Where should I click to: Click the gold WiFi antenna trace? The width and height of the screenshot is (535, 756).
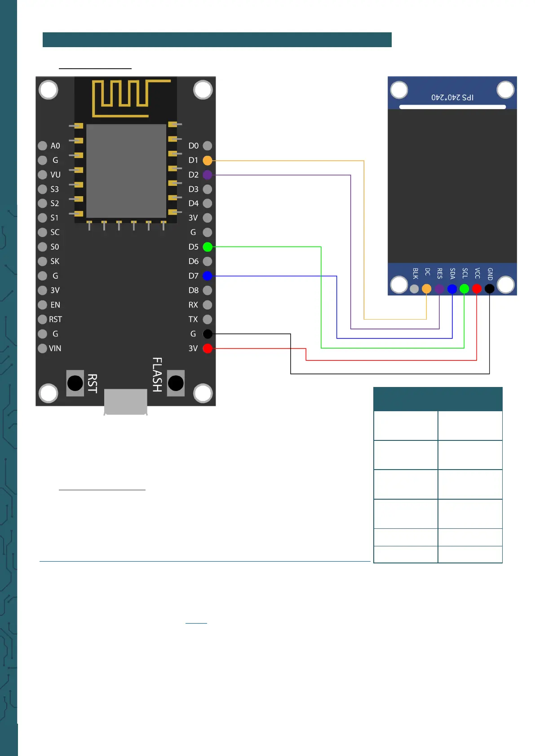click(x=131, y=98)
